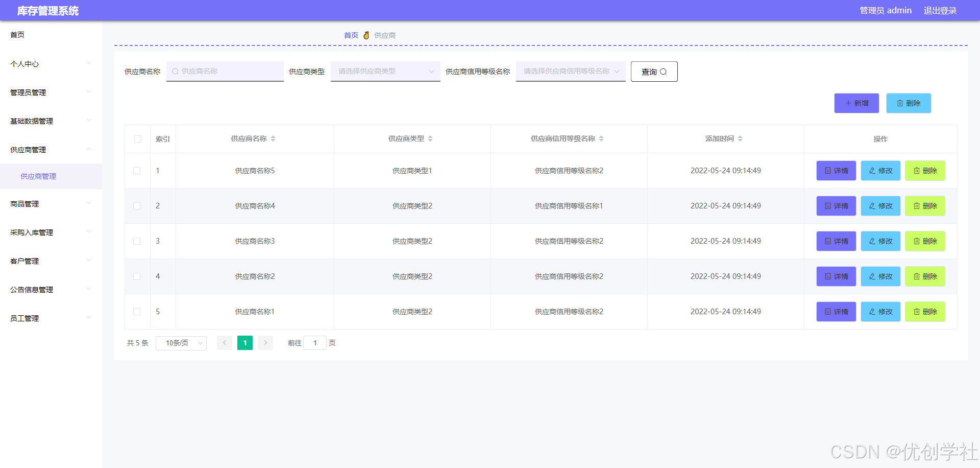
Task: Expand the 管理员管理 sidebar menu
Action: click(51, 92)
